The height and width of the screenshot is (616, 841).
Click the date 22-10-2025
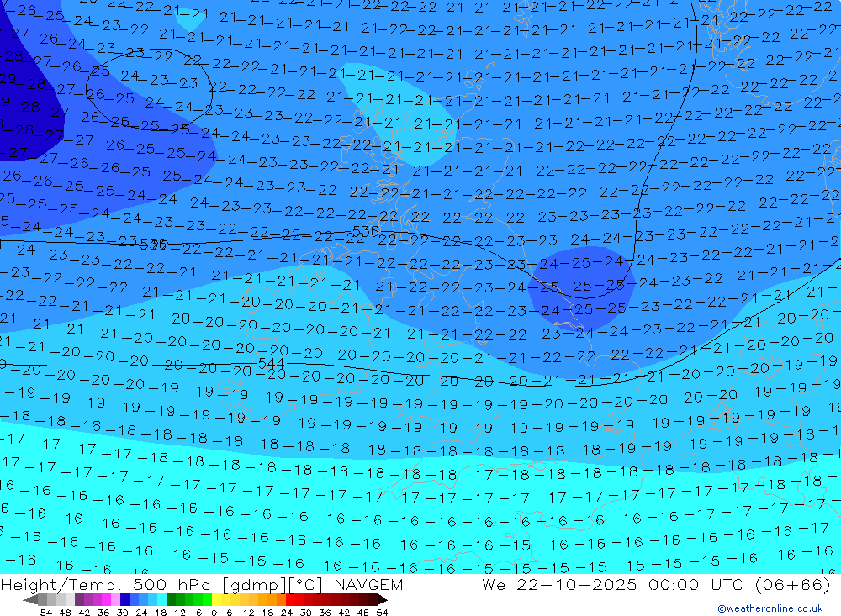(577, 585)
